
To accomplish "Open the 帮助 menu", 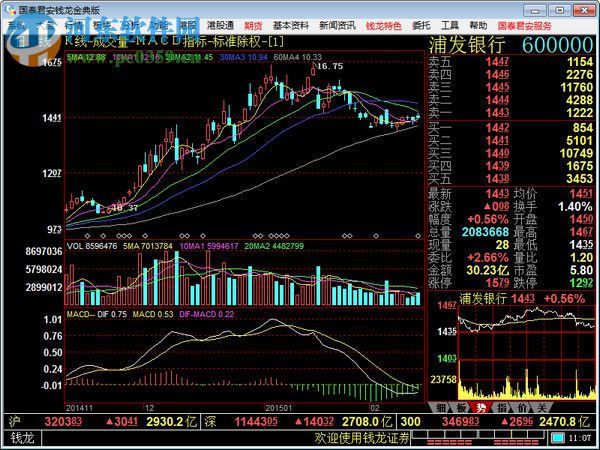I will click(478, 26).
